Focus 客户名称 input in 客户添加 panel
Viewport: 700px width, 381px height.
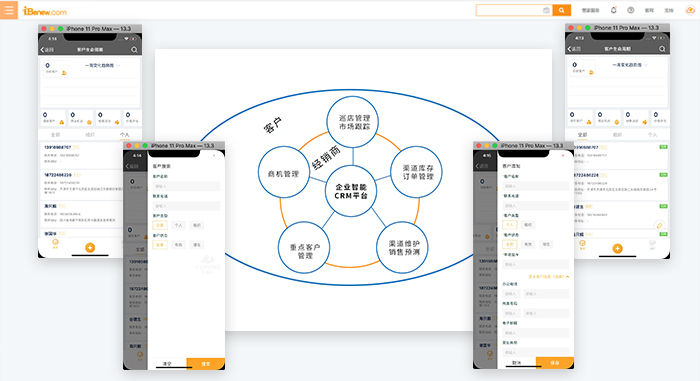[x=536, y=186]
